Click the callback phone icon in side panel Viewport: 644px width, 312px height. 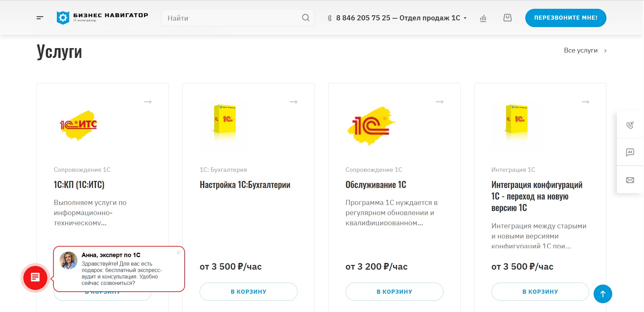click(630, 125)
